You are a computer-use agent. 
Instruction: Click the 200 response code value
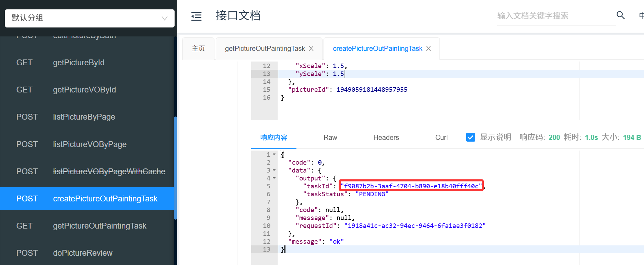coord(554,137)
